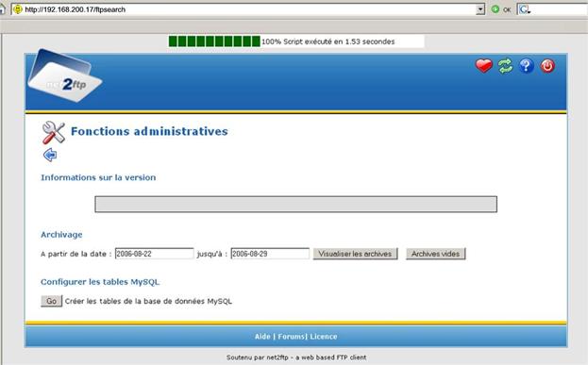Open help with blue question mark icon

pos(526,66)
